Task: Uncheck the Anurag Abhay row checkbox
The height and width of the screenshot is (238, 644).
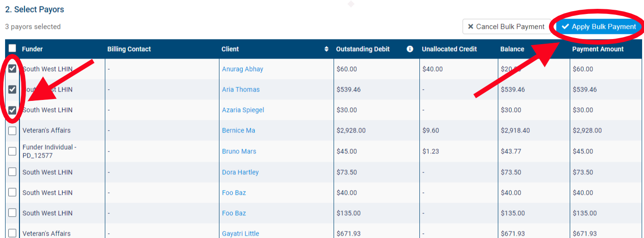Action: tap(13, 69)
